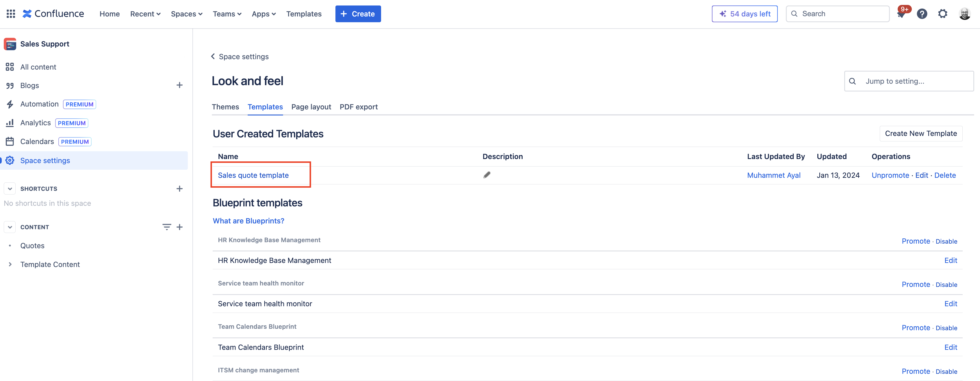Collapse the Shortcuts section
Screen dimensions: 980x381
click(x=10, y=188)
